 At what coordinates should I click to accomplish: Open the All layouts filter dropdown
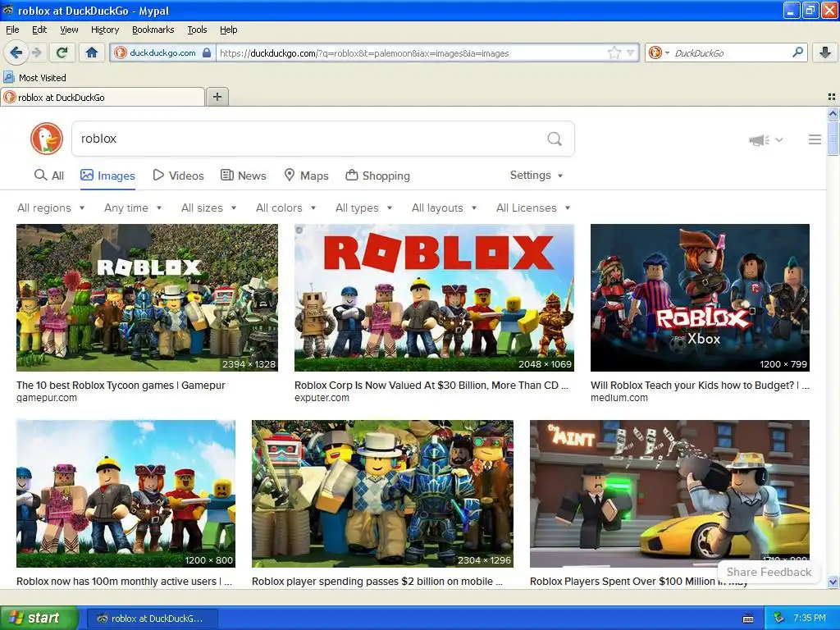444,208
